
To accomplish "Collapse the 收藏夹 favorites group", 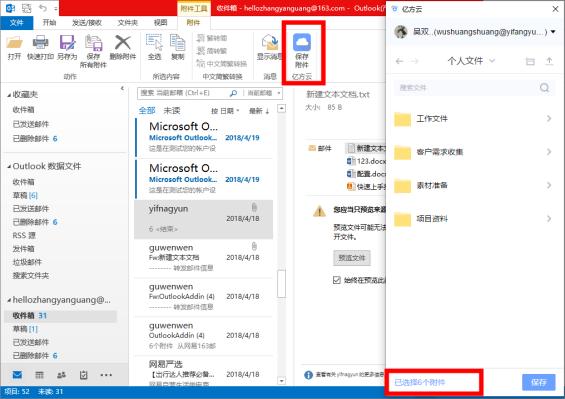I will pos(9,95).
